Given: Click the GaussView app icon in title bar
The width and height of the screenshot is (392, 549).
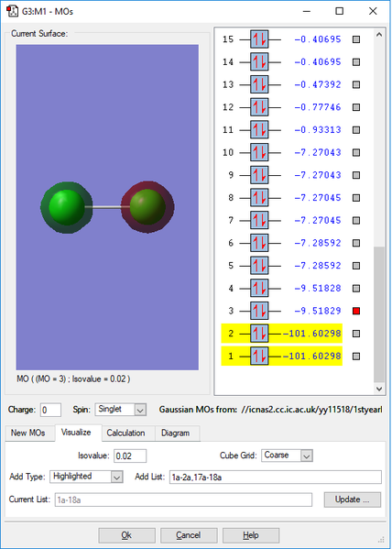Looking at the screenshot, I should [x=13, y=11].
